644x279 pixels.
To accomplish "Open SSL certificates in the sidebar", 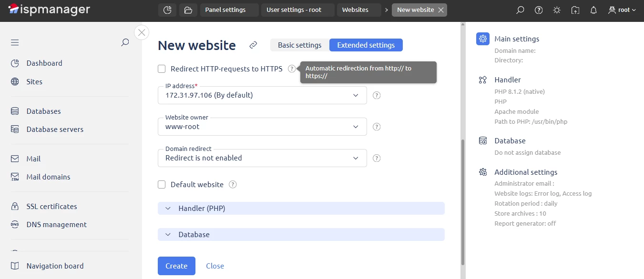I will tap(51, 206).
